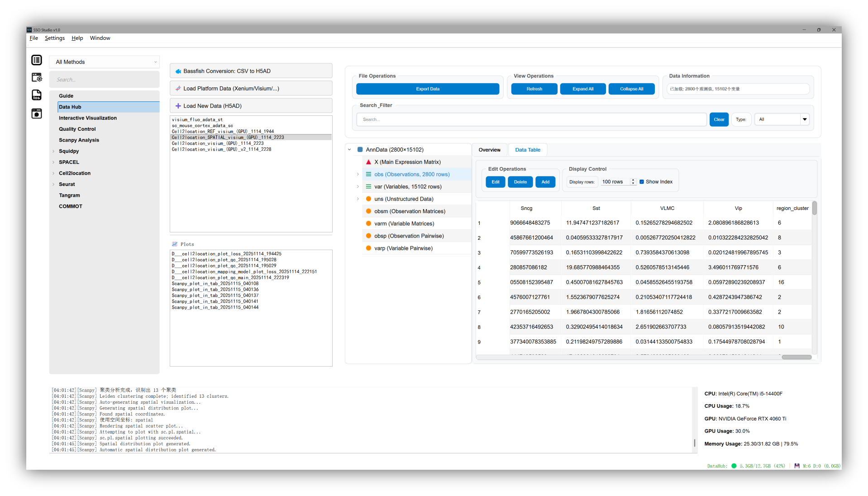Screen dimensions: 868x496
Task: Toggle the Show Index checkbox
Action: tap(642, 182)
